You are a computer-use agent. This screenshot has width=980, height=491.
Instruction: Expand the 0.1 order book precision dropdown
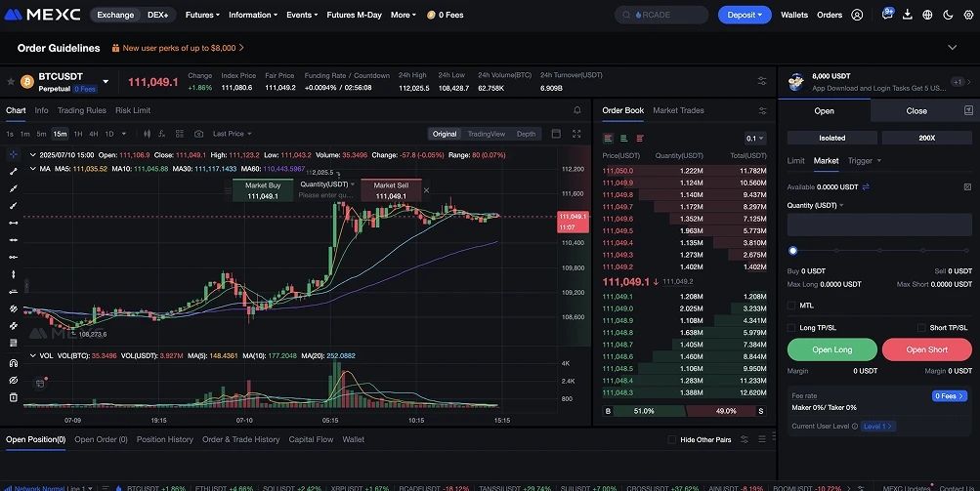click(755, 139)
